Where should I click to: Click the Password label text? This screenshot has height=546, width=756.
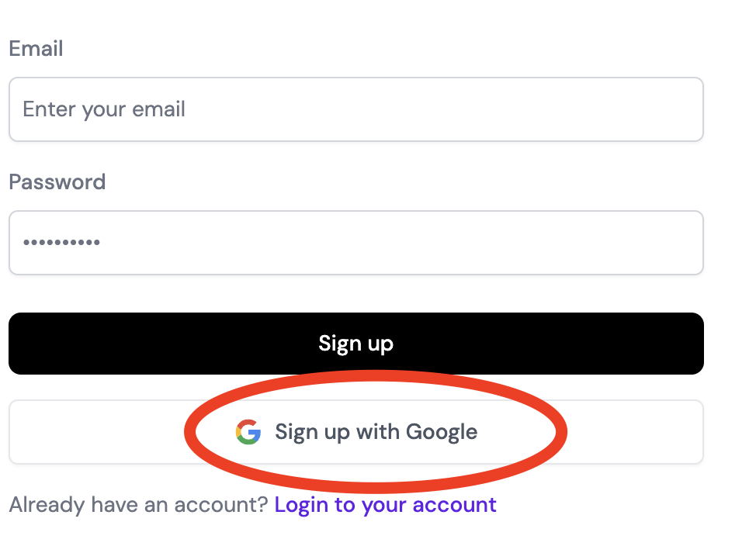tap(57, 182)
